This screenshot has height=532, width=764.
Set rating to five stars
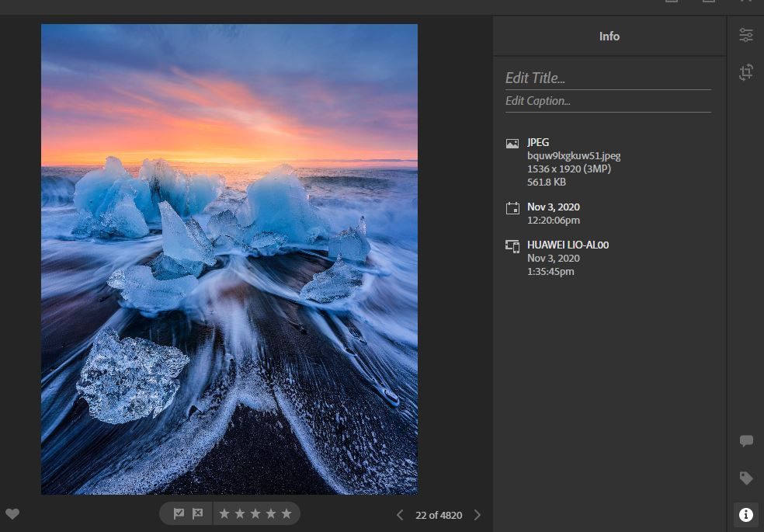click(286, 513)
